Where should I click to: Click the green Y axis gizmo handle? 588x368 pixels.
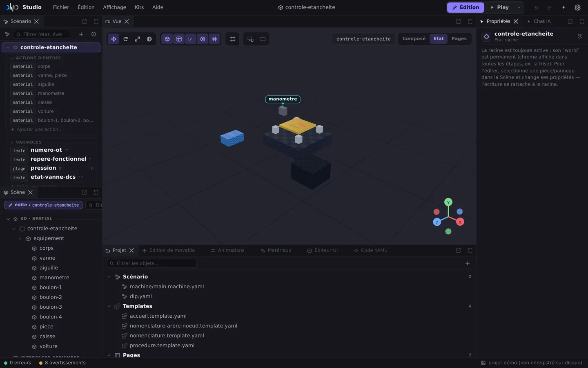pos(448,202)
